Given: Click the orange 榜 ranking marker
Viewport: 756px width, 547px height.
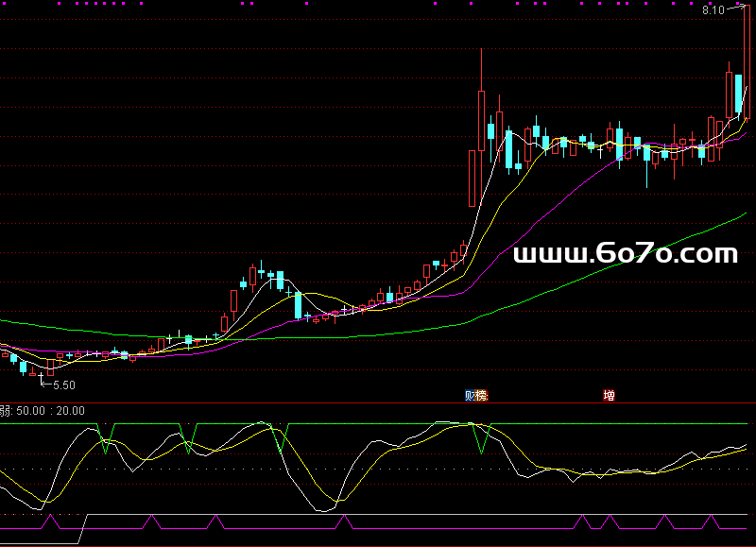Looking at the screenshot, I should click(x=481, y=395).
